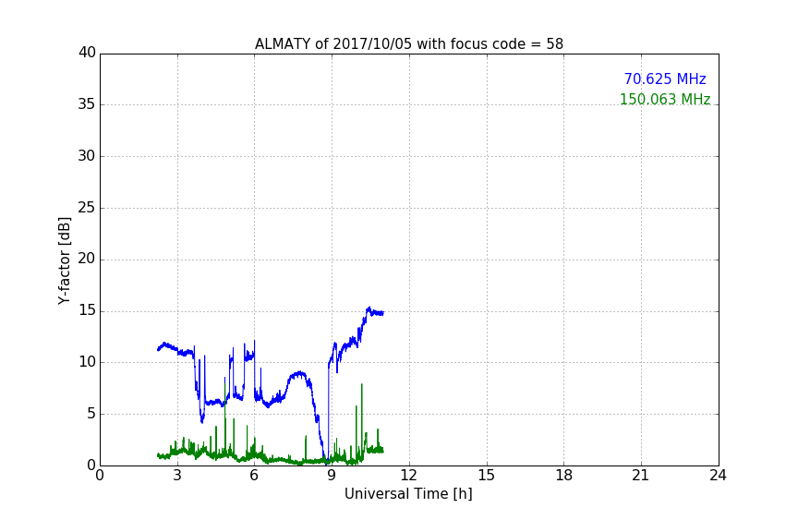Click the x-axis tick label '21'
The height and width of the screenshot is (532, 798).
pyautogui.click(x=641, y=476)
